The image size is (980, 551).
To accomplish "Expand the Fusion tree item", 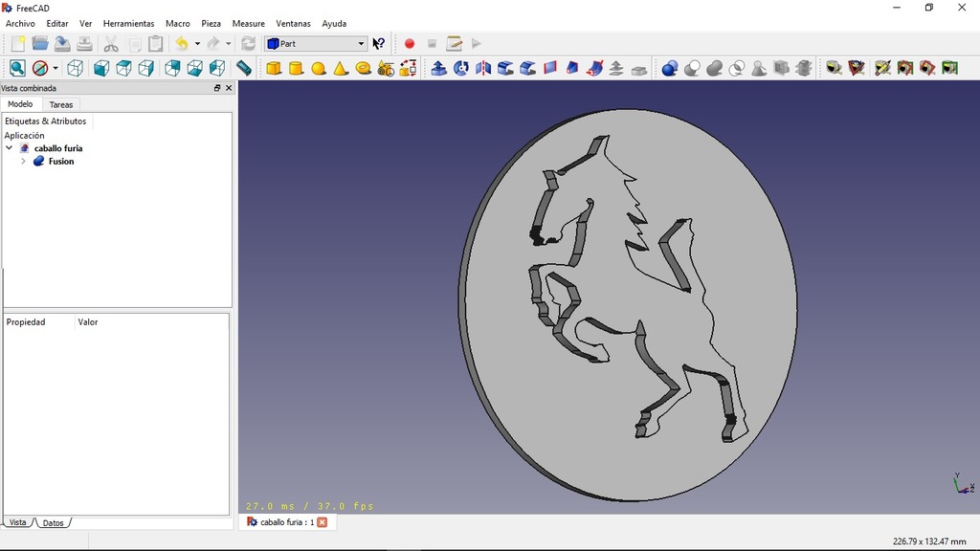I will point(23,162).
